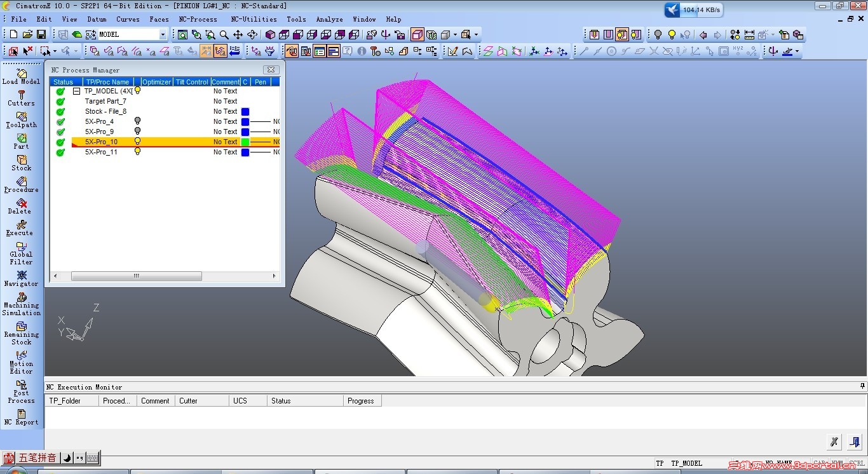This screenshot has width=868, height=474.
Task: Toggle visibility bulb for 5X-Pro_9
Action: pyautogui.click(x=137, y=132)
